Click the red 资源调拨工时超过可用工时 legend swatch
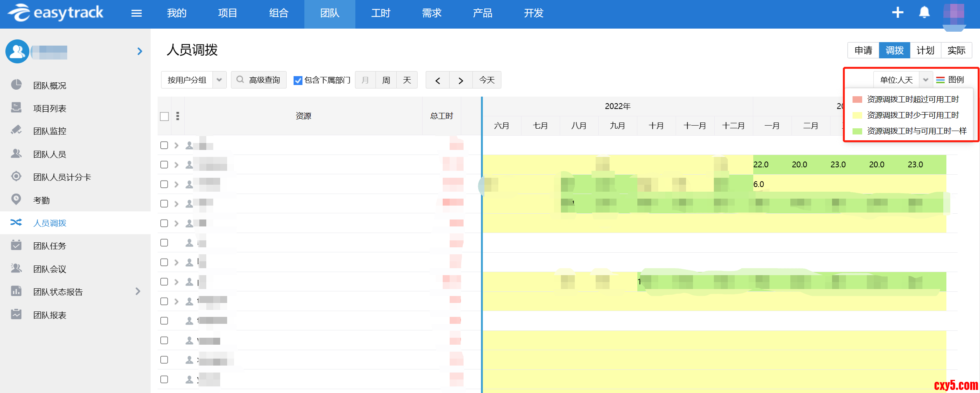Image resolution: width=980 pixels, height=393 pixels. pyautogui.click(x=857, y=99)
